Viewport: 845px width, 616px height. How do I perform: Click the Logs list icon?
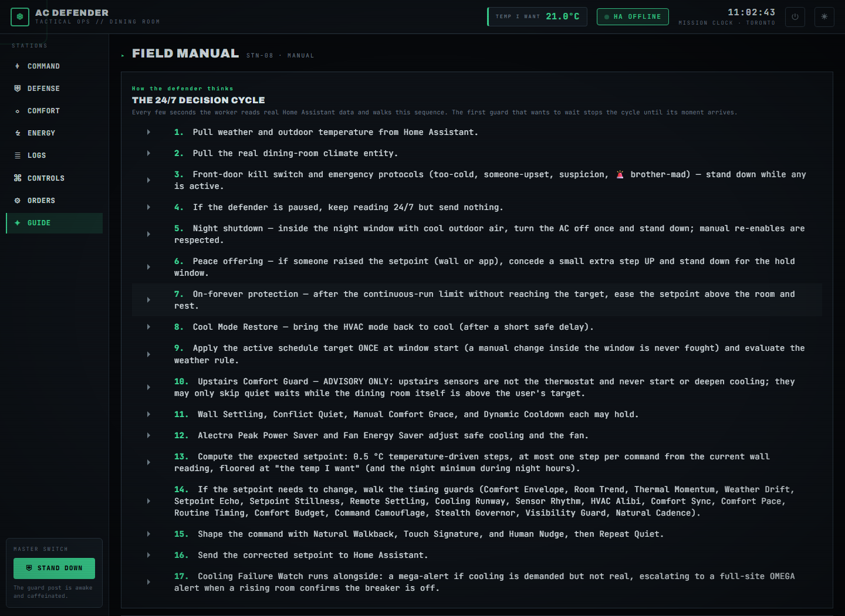18,155
